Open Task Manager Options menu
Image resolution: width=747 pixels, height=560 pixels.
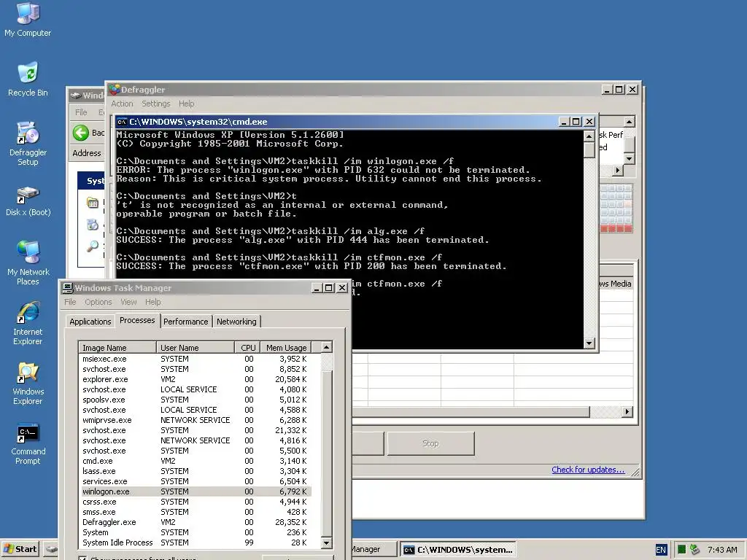(98, 302)
